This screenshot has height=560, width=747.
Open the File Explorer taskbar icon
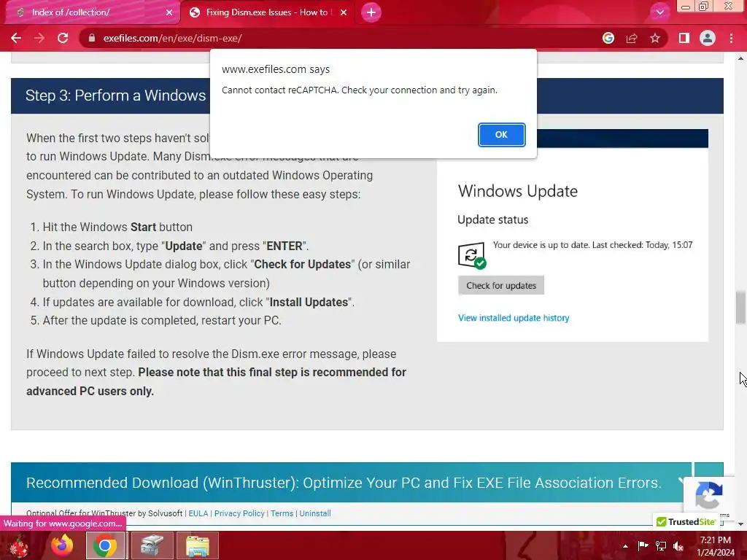click(197, 545)
